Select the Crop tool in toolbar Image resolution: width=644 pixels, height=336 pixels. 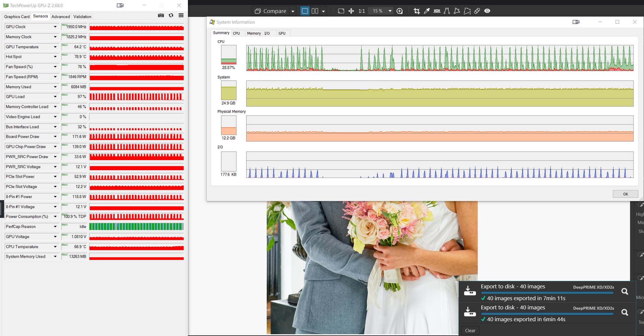417,11
